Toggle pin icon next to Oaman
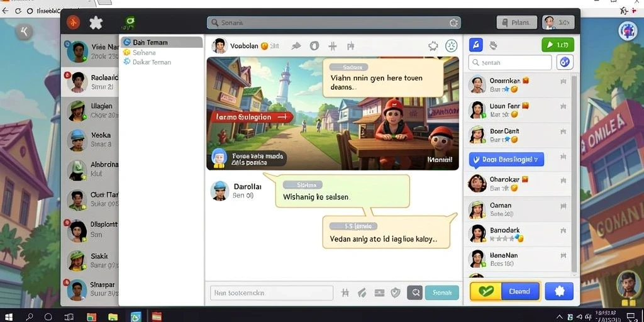Screen dimensions: 644x322 click(x=563, y=206)
